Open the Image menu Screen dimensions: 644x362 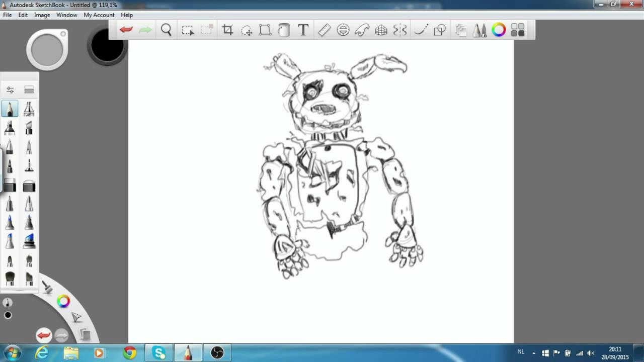point(42,15)
